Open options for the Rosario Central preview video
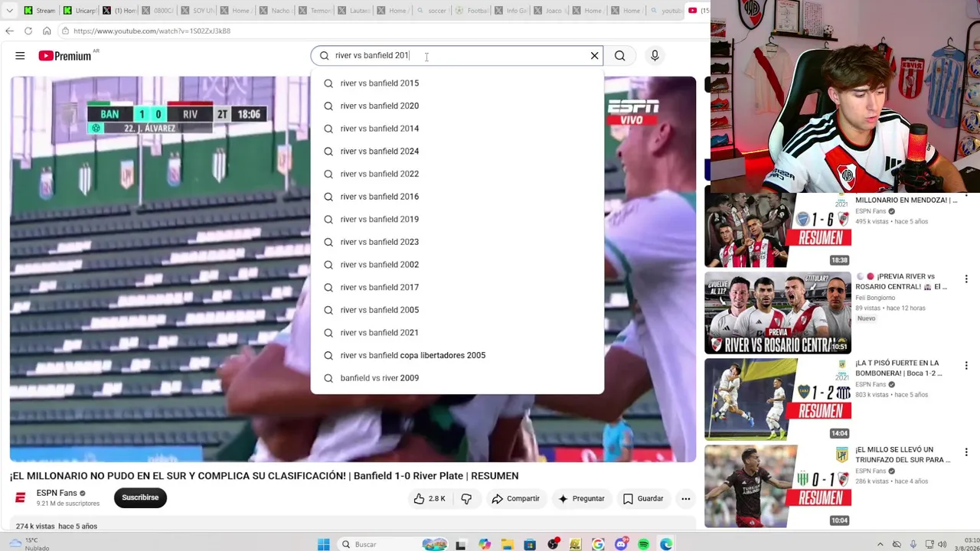The height and width of the screenshot is (551, 980). [x=966, y=279]
